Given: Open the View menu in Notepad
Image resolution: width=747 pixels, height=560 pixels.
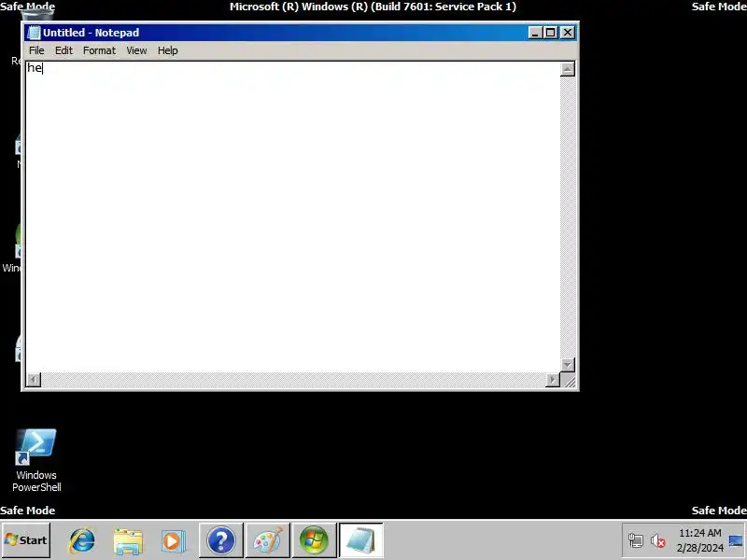Looking at the screenshot, I should click(136, 50).
